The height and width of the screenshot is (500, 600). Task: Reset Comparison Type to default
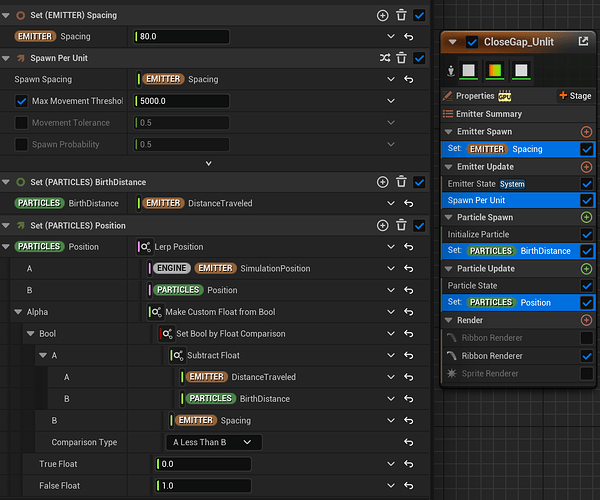pyautogui.click(x=409, y=442)
